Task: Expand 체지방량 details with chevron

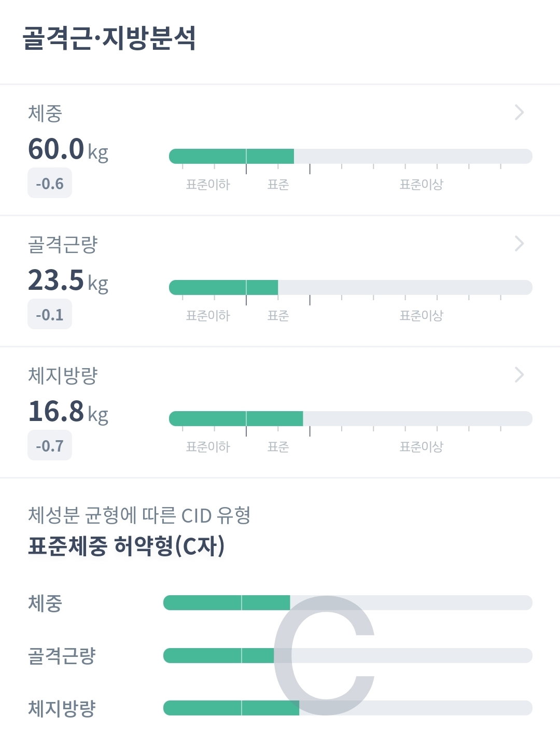Action: (x=519, y=375)
